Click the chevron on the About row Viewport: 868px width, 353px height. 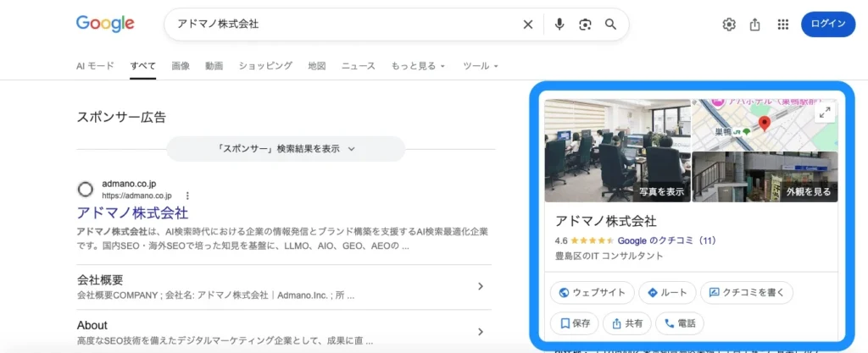click(x=481, y=332)
